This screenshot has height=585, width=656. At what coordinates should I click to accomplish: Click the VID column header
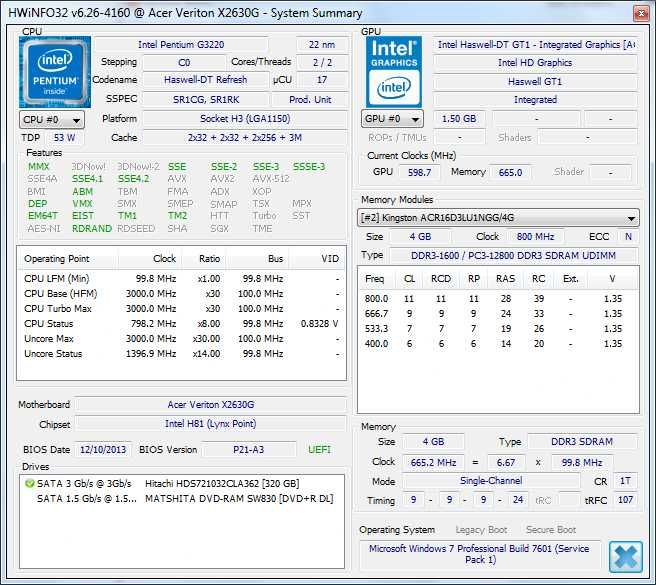[317, 259]
